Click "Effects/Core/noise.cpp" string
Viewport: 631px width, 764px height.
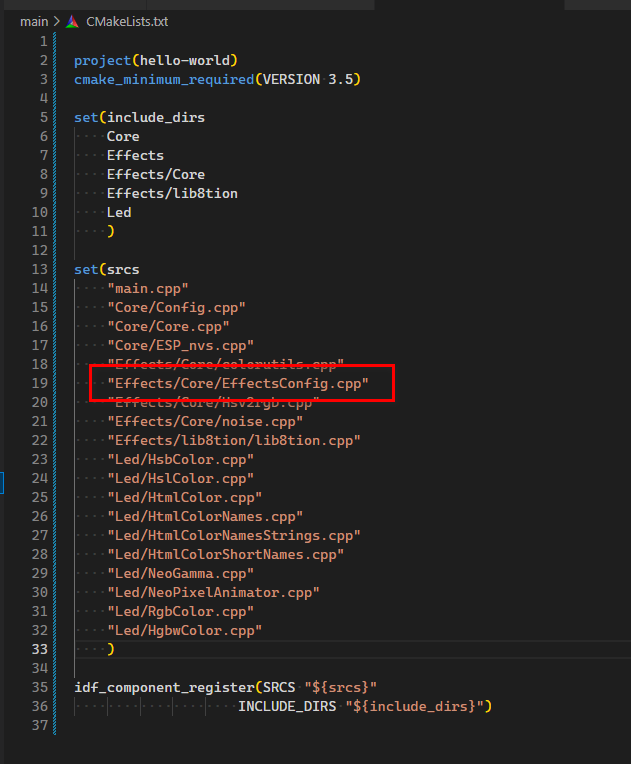click(205, 421)
